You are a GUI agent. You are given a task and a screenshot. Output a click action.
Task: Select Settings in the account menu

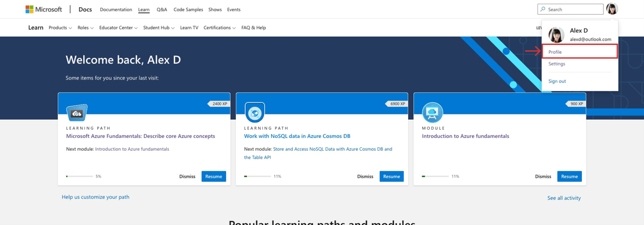(x=557, y=64)
